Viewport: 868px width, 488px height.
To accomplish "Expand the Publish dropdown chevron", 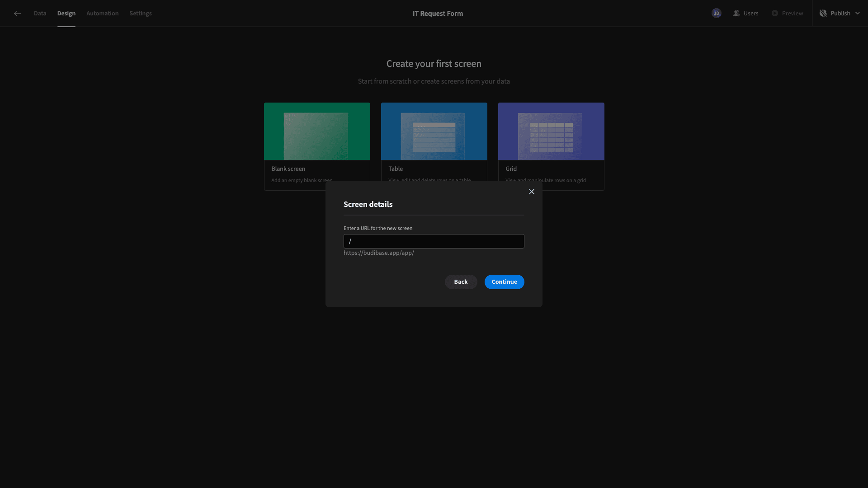I will [x=858, y=14].
